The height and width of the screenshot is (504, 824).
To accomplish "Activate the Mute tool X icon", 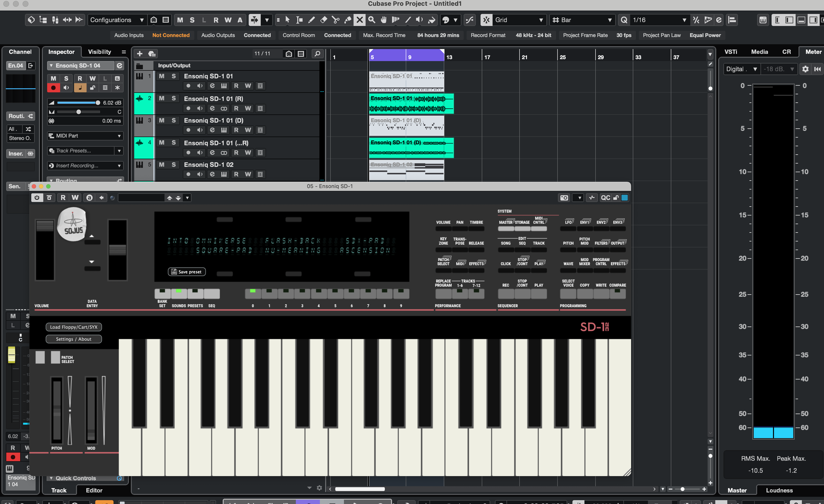I will click(x=360, y=20).
